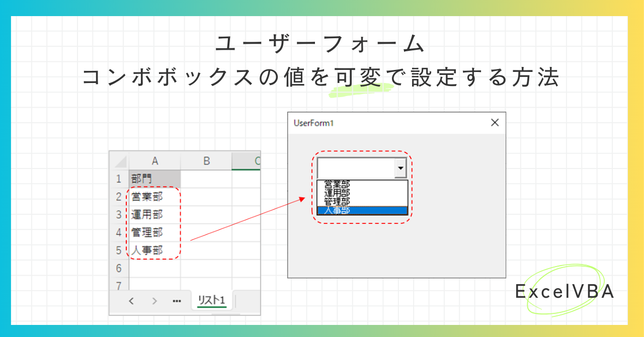Go to next sheet with right arrow
Screen dimensions: 644x337
154,301
